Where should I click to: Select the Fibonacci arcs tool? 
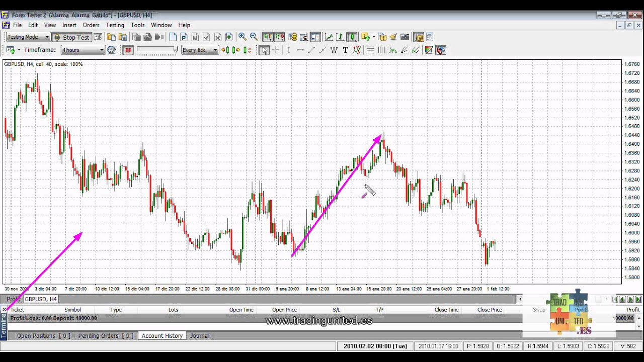tap(393, 50)
